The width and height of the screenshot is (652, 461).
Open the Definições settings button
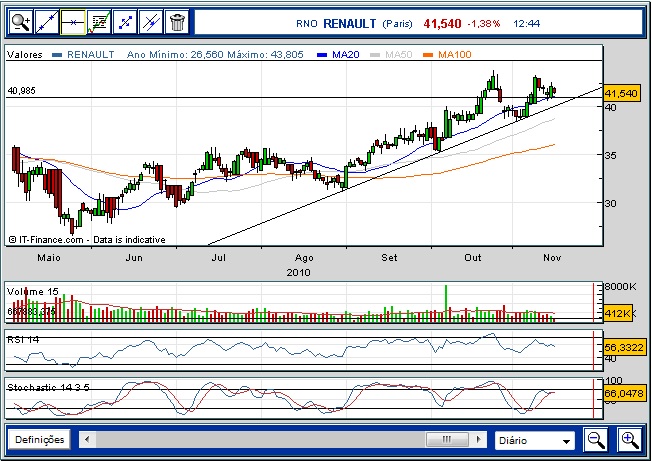40,439
